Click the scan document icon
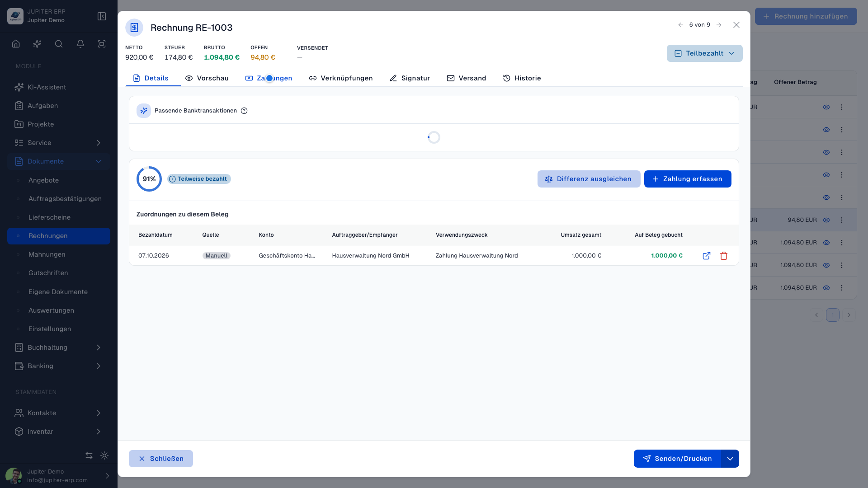Screen dimensions: 868x488 [102, 44]
